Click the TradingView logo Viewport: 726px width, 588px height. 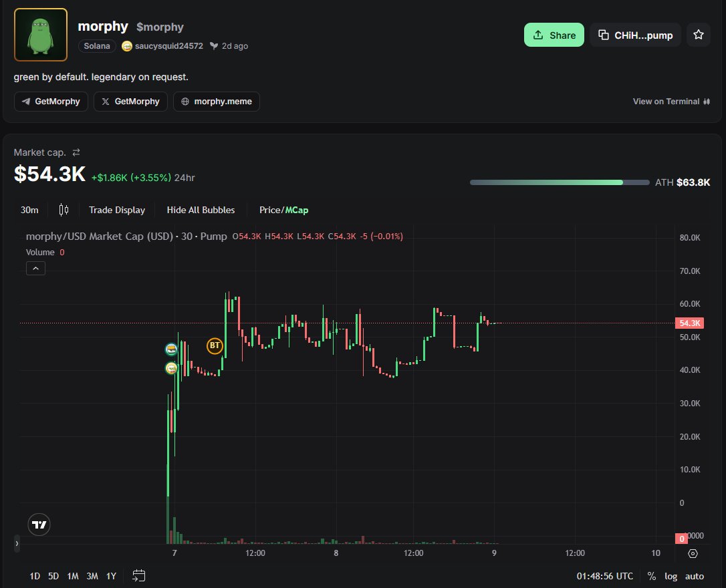(39, 525)
